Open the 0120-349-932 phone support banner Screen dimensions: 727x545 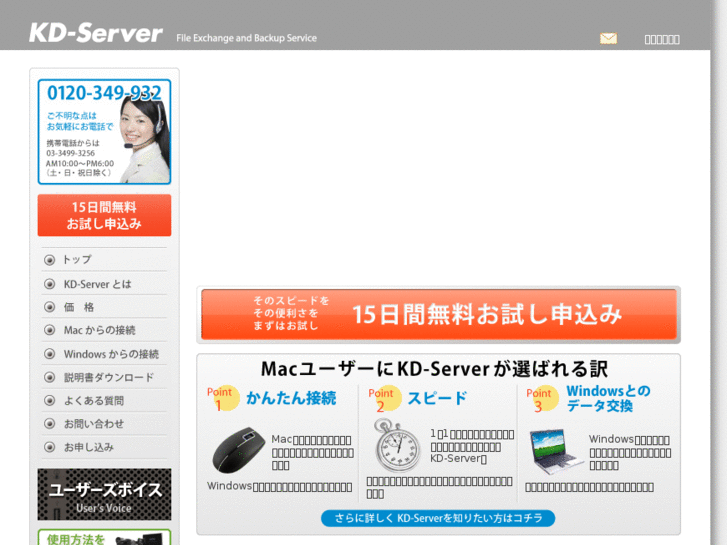[104, 132]
